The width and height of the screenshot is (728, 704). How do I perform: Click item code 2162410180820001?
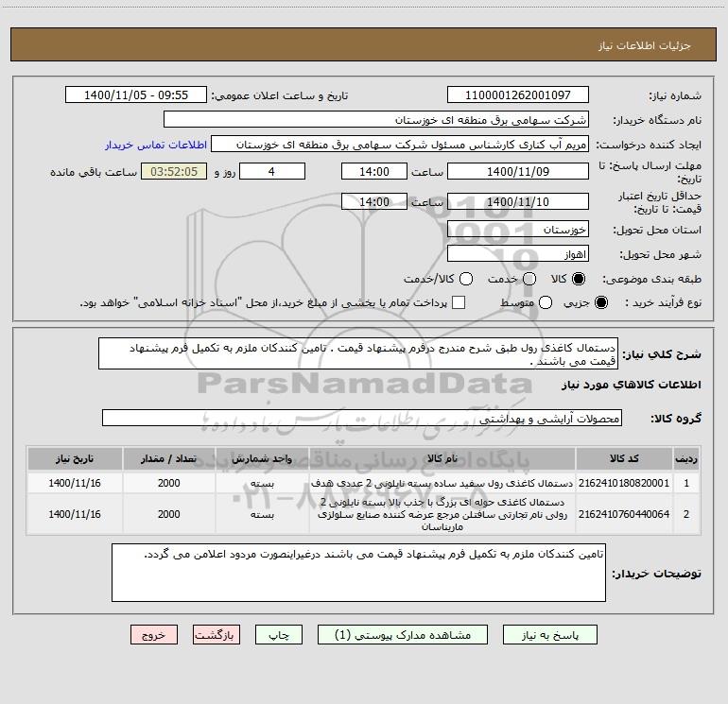[x=624, y=483]
